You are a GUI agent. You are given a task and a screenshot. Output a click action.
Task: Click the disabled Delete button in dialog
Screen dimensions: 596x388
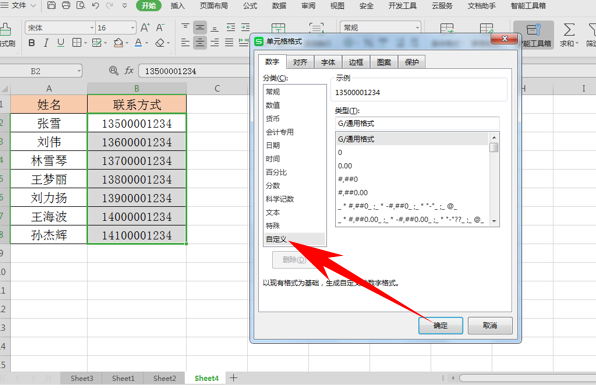pos(294,260)
